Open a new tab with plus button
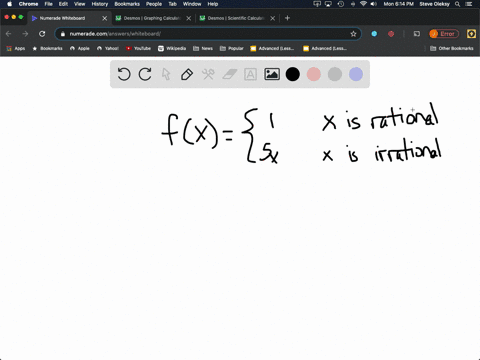 [287, 18]
